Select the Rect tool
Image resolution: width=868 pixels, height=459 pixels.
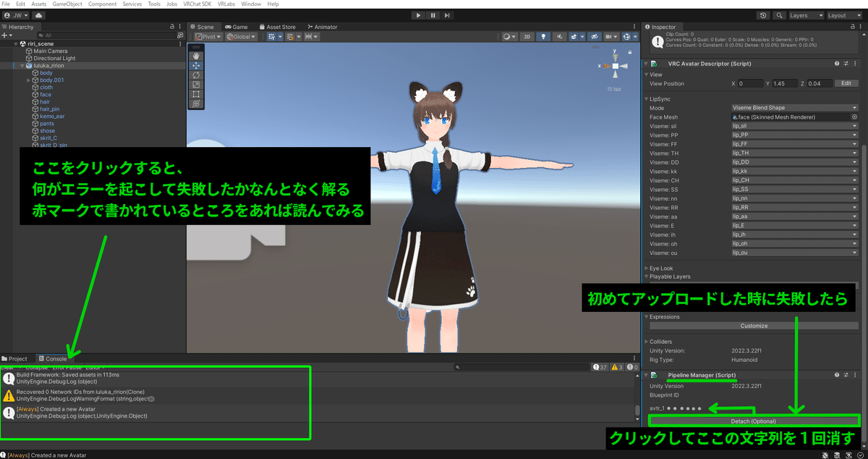(x=195, y=94)
